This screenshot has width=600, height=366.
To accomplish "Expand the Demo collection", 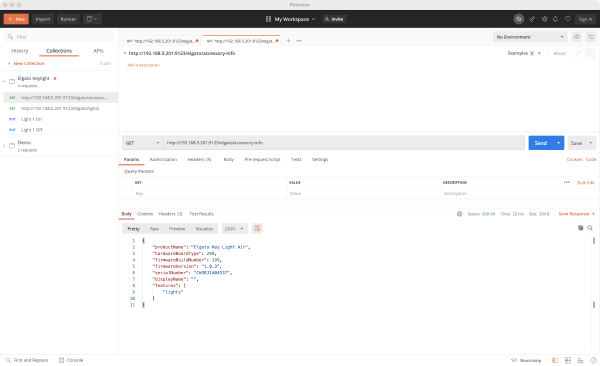I will click(4, 145).
